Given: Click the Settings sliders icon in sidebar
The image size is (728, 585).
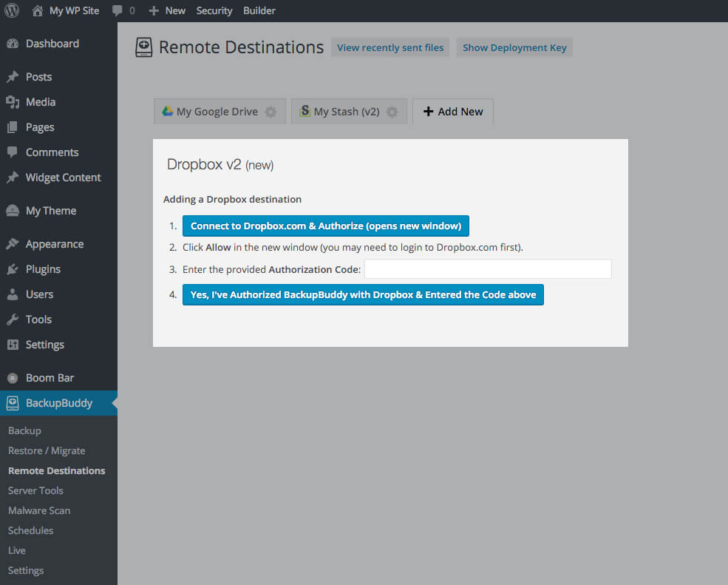Looking at the screenshot, I should [13, 345].
